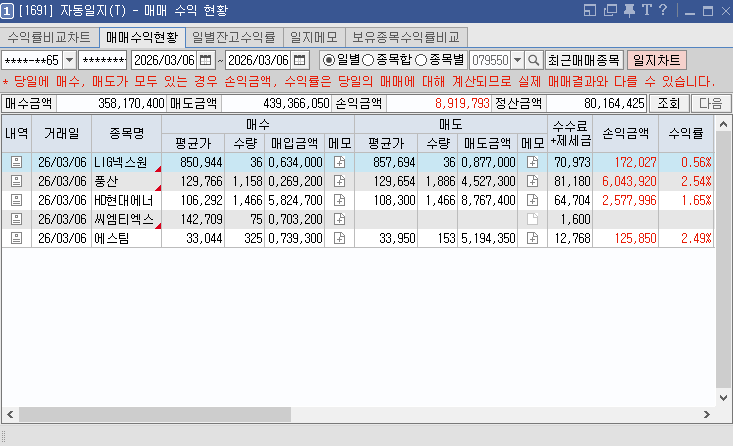Open the start date calendar picker

tap(205, 60)
